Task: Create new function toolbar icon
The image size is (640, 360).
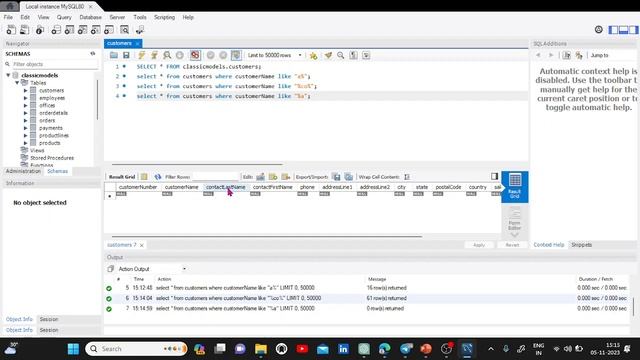Action: [109, 30]
